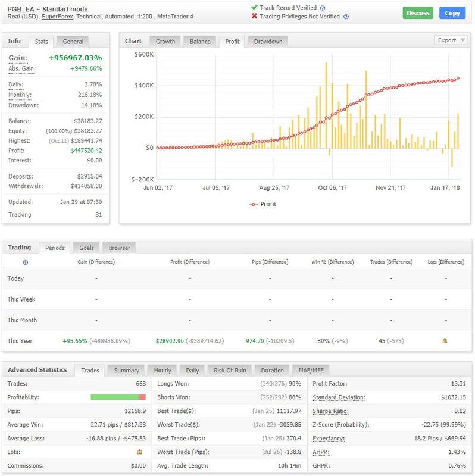Click the green Discuss button
The width and height of the screenshot is (475, 476).
point(418,13)
